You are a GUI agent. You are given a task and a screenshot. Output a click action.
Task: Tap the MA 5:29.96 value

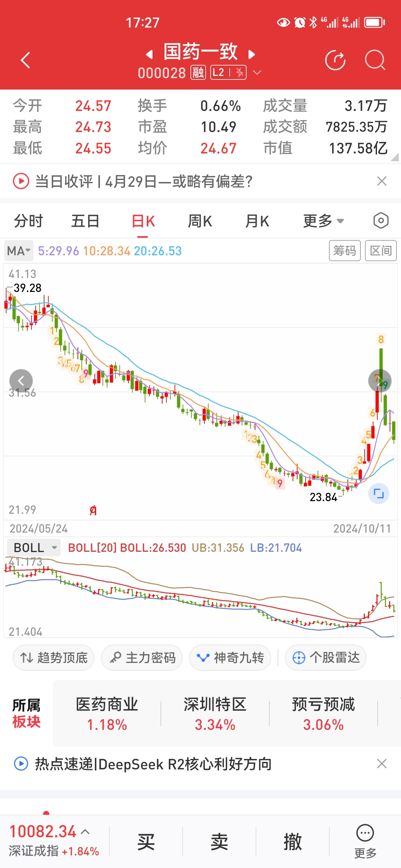coord(58,251)
